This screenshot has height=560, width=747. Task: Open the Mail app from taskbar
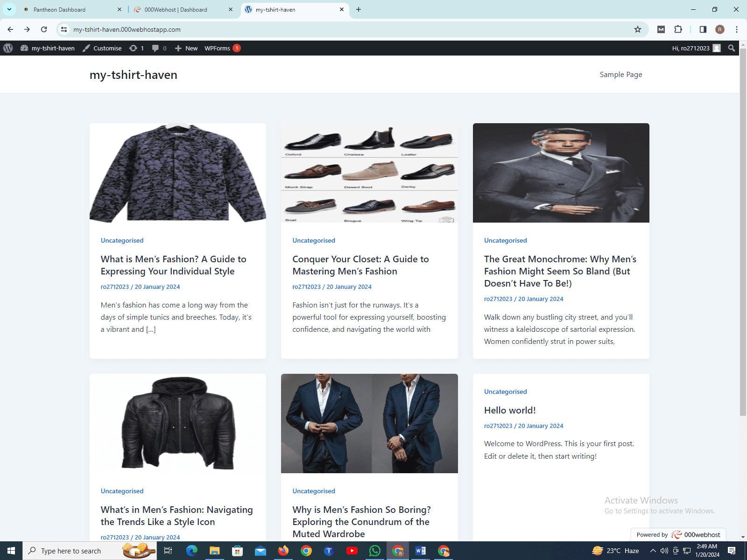260,551
